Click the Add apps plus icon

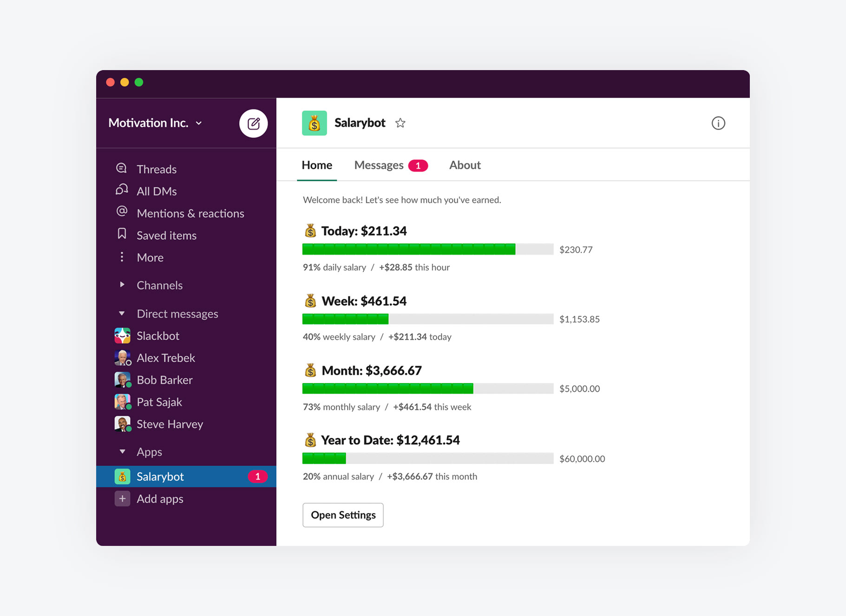(x=122, y=499)
